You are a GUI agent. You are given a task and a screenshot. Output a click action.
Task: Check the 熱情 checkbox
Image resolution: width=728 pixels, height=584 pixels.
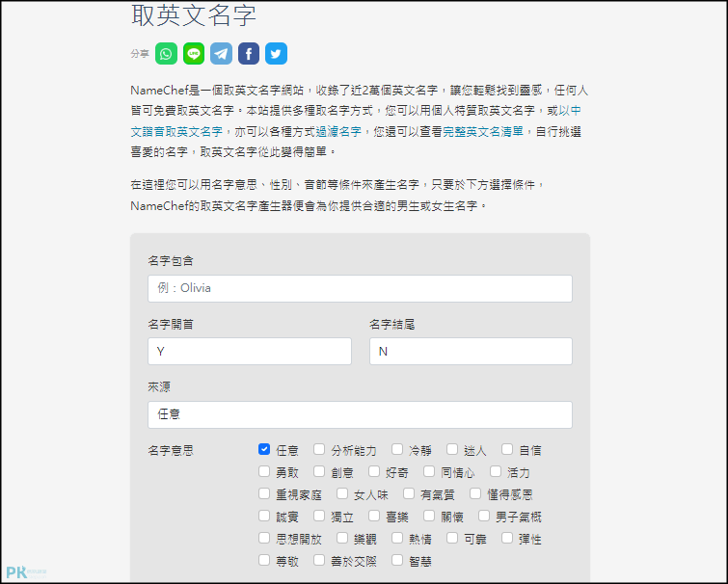tap(397, 538)
